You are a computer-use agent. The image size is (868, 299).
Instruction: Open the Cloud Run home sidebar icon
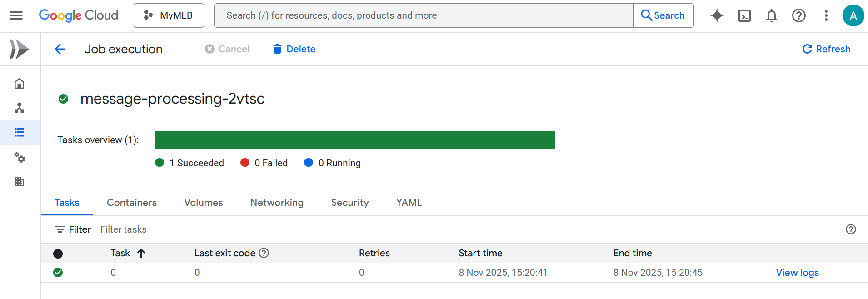pos(19,84)
